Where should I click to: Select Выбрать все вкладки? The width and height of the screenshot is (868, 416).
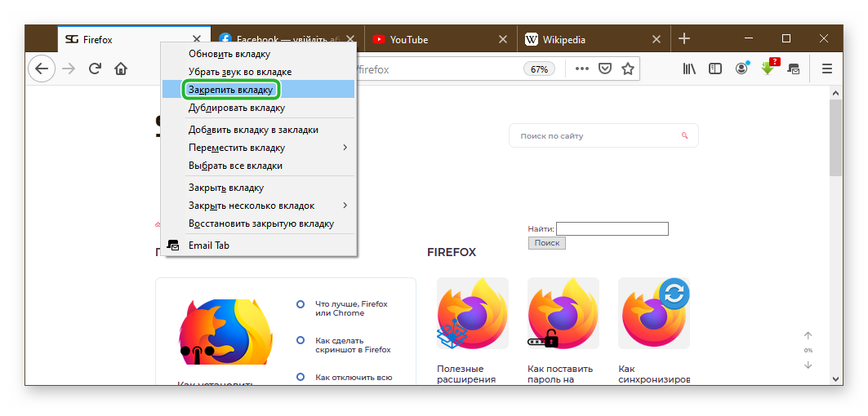[259, 166]
